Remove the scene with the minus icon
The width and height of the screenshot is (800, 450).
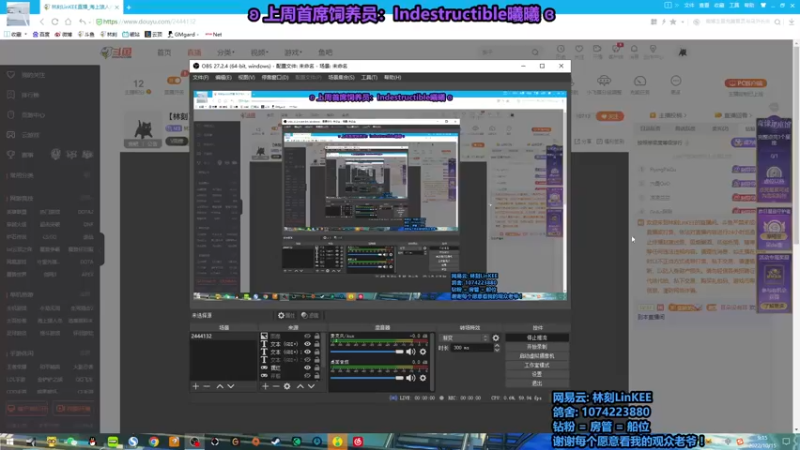click(207, 386)
